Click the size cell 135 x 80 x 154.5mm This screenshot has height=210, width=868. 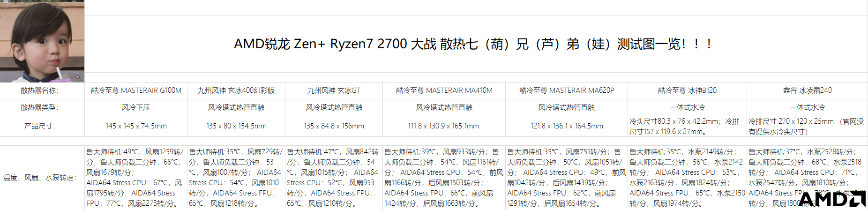pos(236,126)
